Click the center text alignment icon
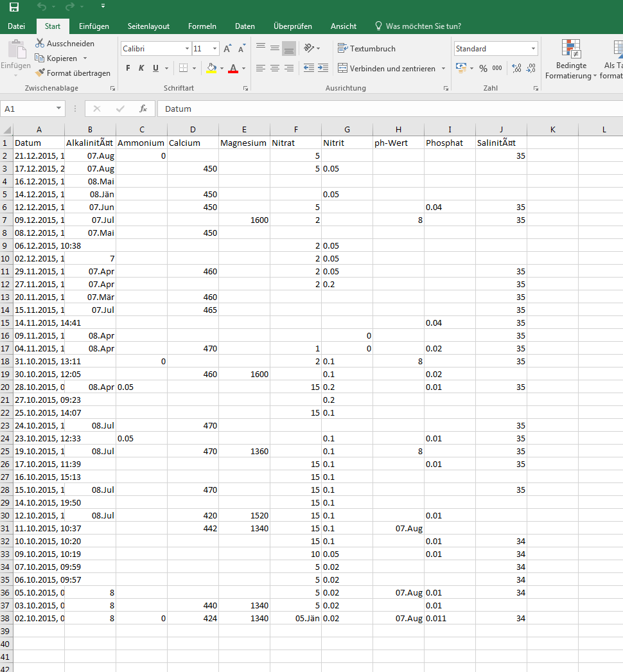 coord(275,68)
